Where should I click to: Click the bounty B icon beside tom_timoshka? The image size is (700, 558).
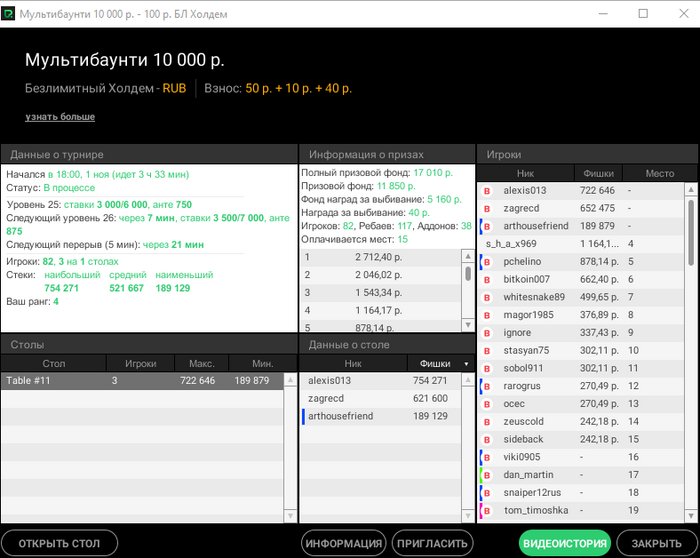[x=487, y=511]
